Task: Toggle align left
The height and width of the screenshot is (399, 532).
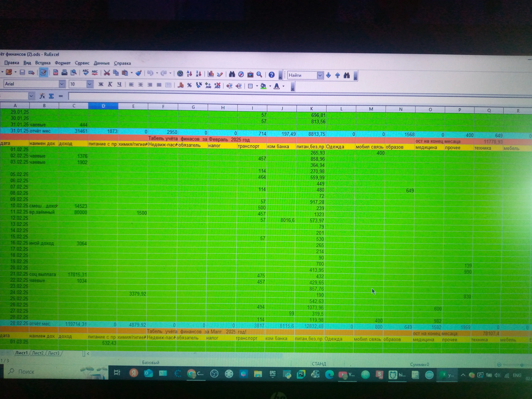Action: [x=131, y=85]
